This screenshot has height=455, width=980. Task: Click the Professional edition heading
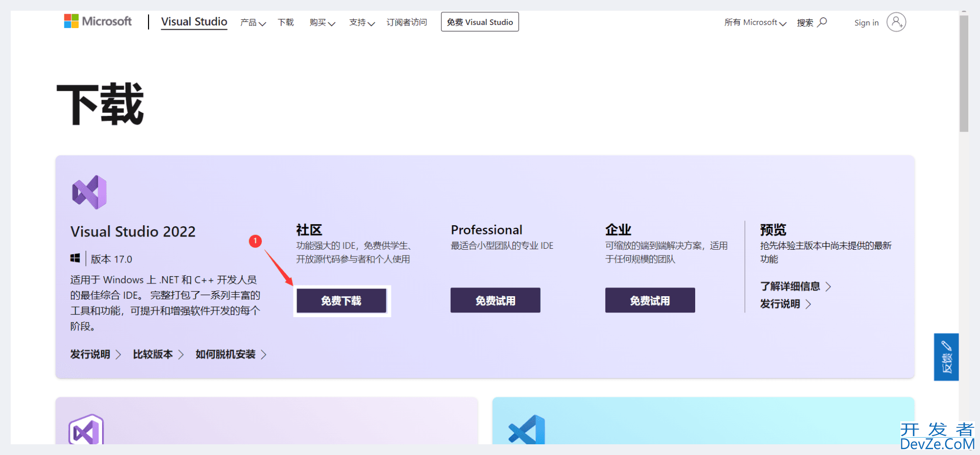pyautogui.click(x=486, y=230)
